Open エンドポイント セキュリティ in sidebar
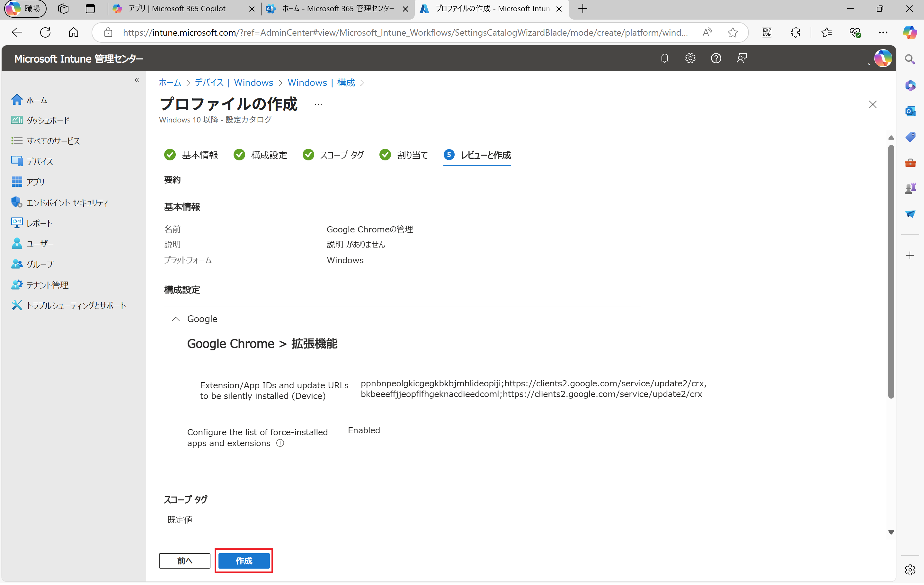Screen dimensions: 924x585 67,203
